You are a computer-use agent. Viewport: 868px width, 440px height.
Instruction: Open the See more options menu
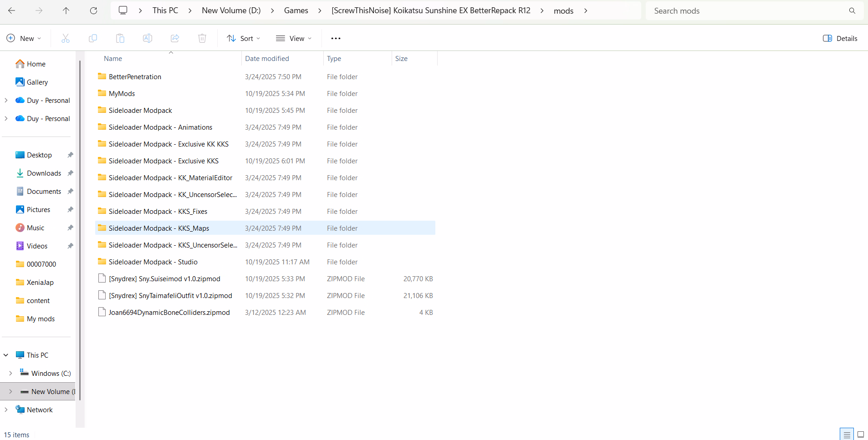[x=336, y=39]
